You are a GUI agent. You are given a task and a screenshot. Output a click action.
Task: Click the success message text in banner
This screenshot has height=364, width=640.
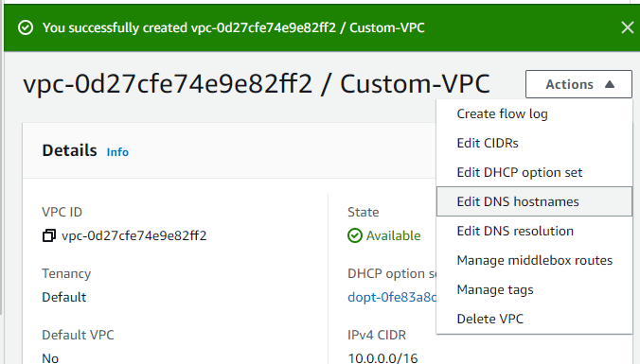point(234,27)
